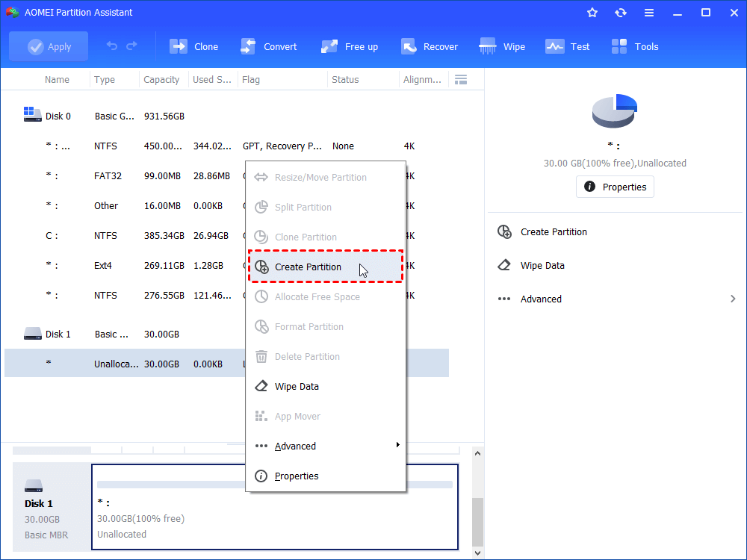Open the Test tool
747x560 pixels.
coord(568,46)
